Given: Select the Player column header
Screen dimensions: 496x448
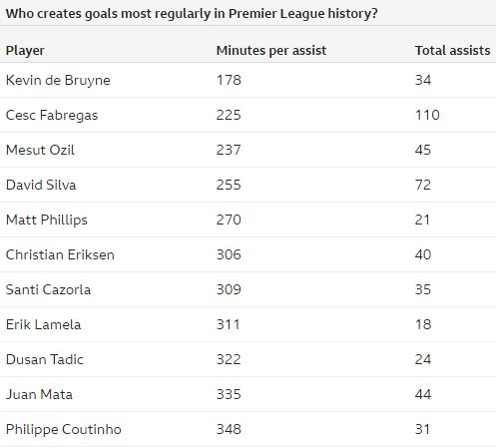Looking at the screenshot, I should pos(25,51).
